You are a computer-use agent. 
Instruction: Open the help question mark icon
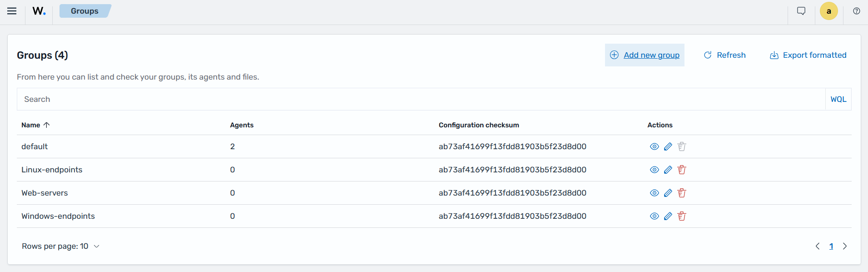[x=857, y=11]
